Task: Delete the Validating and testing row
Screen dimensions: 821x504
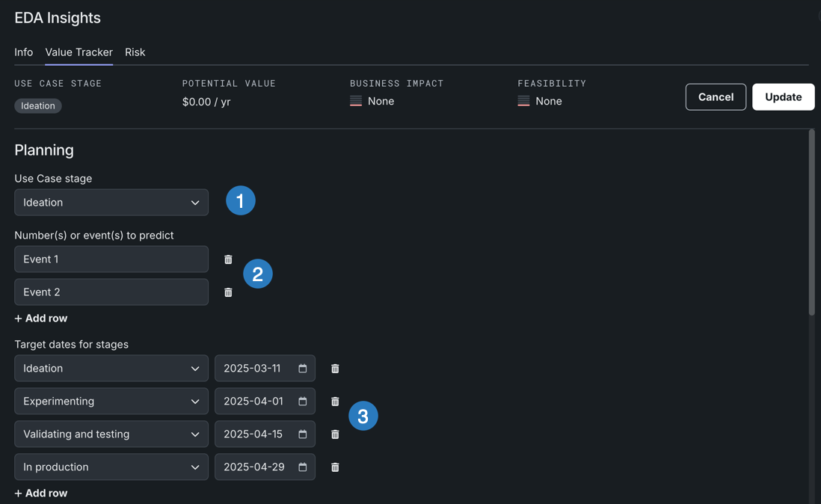Action: point(335,434)
